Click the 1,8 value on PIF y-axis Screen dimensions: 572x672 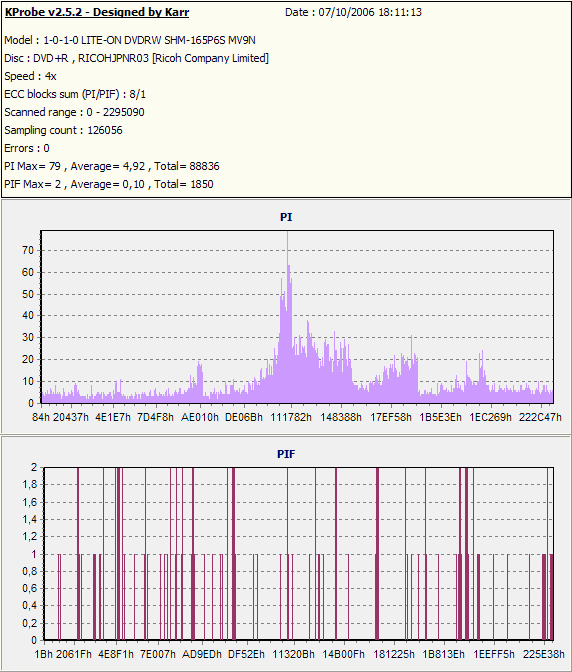coord(30,485)
